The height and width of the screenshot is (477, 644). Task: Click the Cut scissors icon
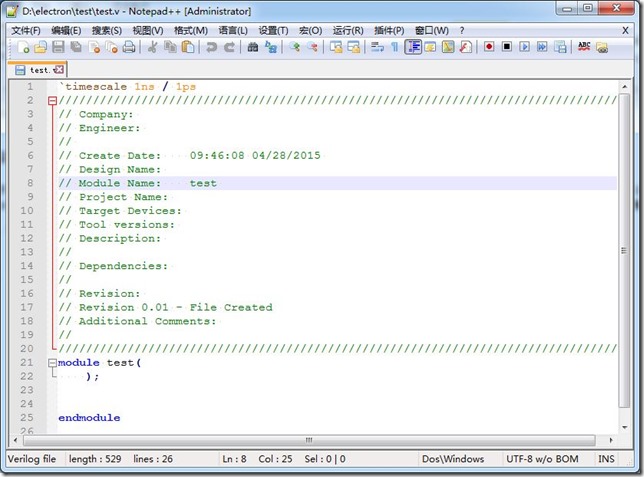[x=153, y=47]
